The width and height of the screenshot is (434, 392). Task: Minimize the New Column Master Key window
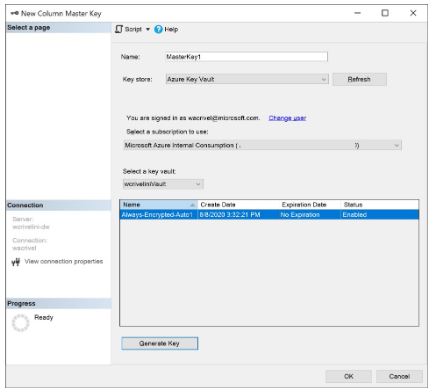coord(358,13)
